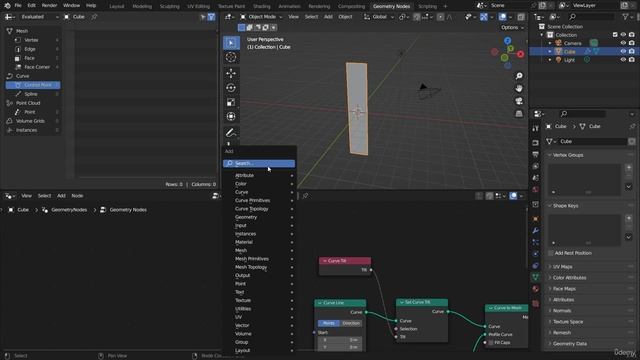
Task: Activate the Annotate pencil tool
Action: point(231,133)
